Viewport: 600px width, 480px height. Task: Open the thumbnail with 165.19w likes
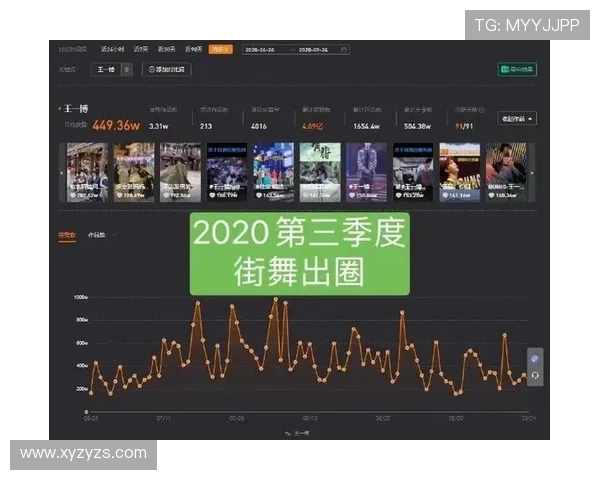[227, 173]
